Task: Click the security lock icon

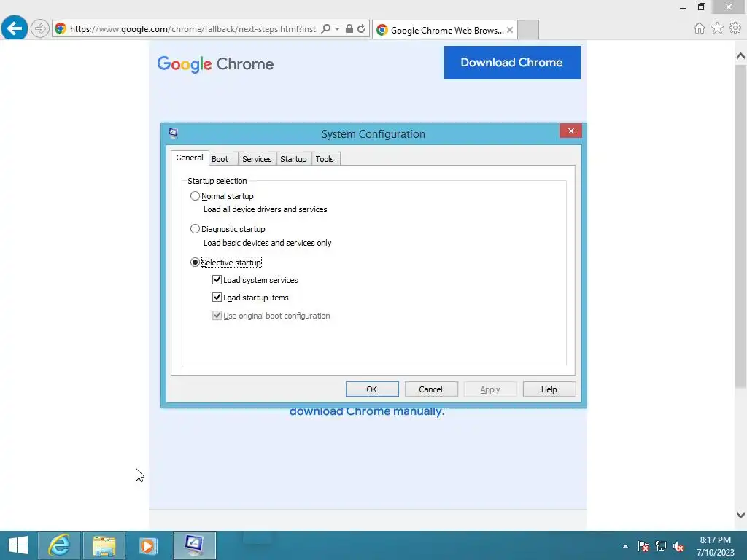Action: pos(349,28)
